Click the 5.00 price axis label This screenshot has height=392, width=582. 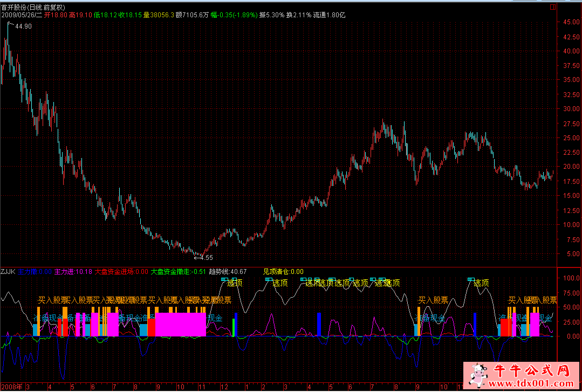(x=573, y=254)
